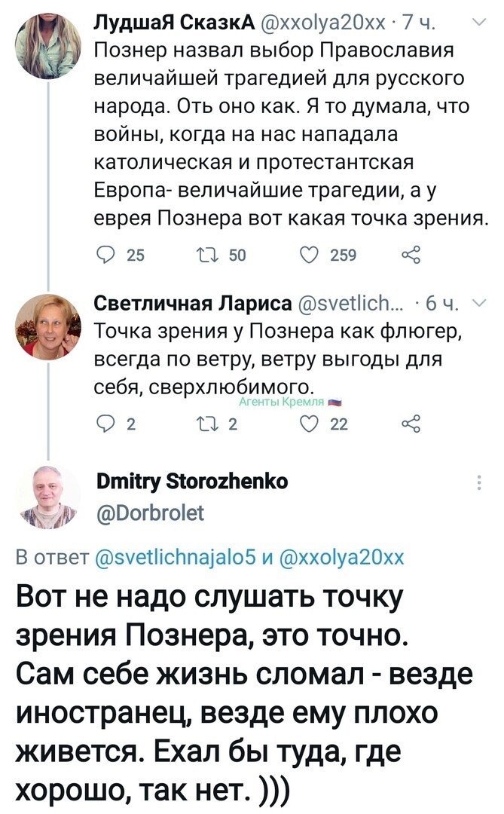504x814 pixels.
Task: Open Светличная Лариса's avatar
Action: click(47, 327)
